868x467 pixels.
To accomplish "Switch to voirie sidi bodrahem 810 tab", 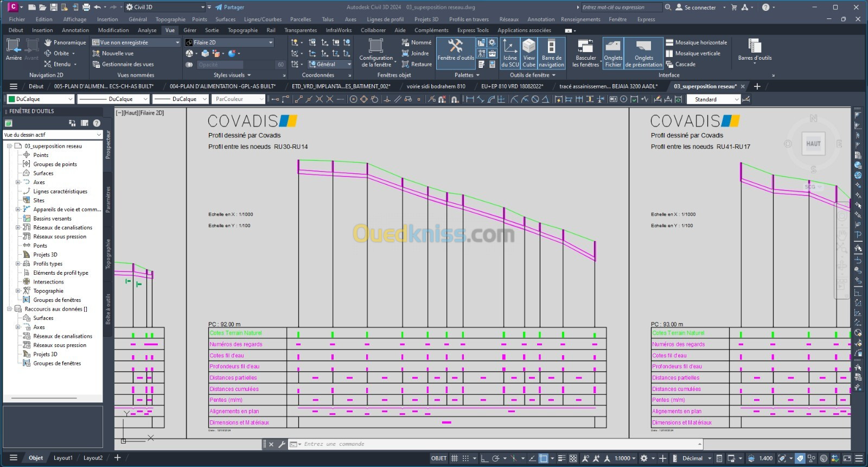I will click(x=436, y=86).
